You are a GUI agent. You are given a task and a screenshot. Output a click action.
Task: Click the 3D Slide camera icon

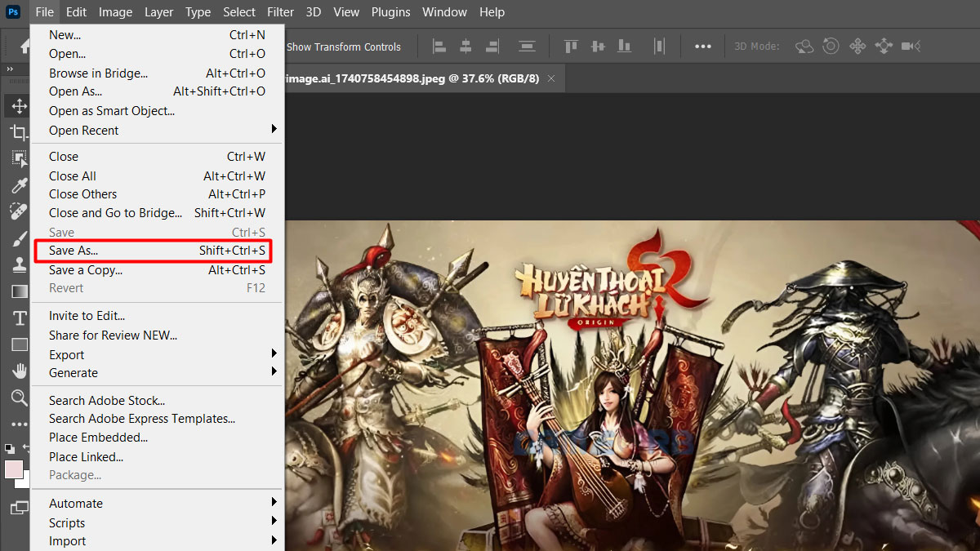click(x=884, y=47)
